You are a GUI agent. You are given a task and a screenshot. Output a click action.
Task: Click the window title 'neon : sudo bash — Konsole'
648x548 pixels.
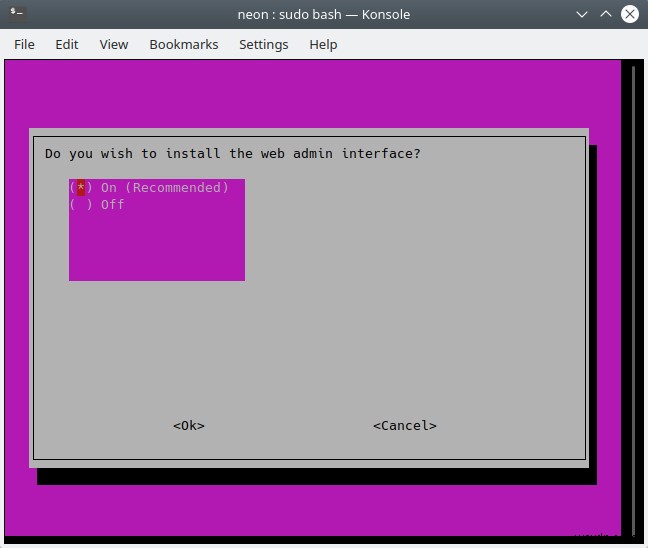(324, 14)
